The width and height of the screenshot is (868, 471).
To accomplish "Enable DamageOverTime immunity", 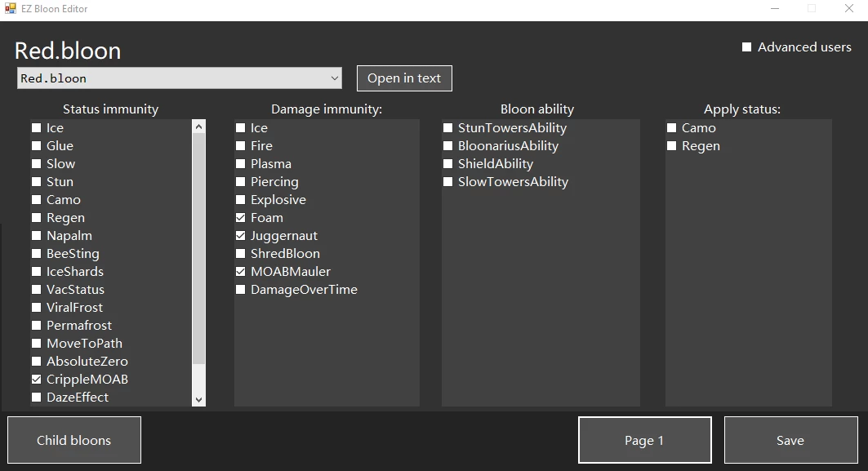I will (240, 290).
